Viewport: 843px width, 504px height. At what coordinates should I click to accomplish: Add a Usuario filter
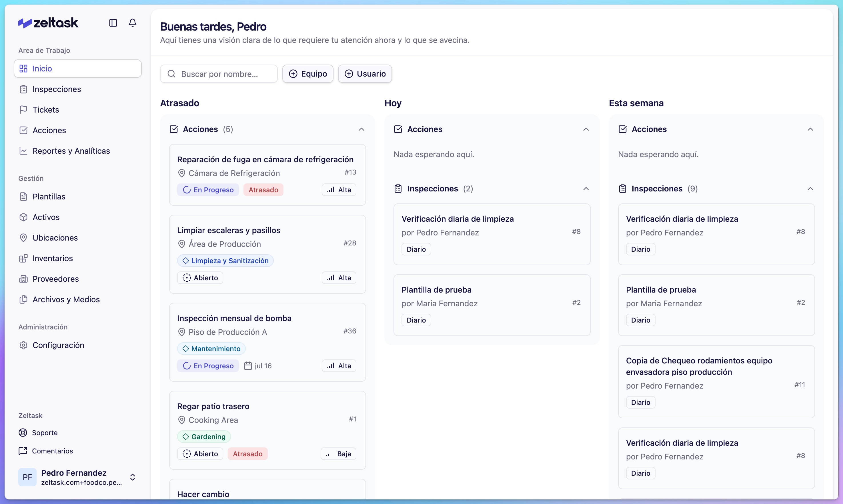tap(365, 74)
